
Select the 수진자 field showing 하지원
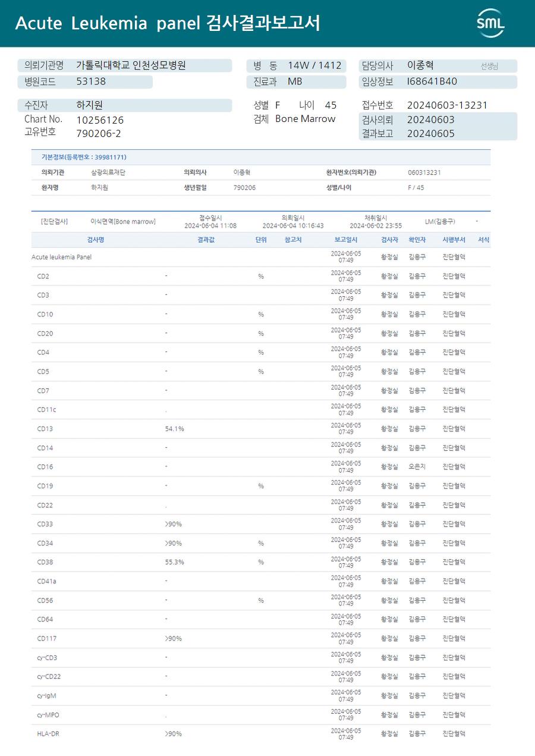(90, 105)
